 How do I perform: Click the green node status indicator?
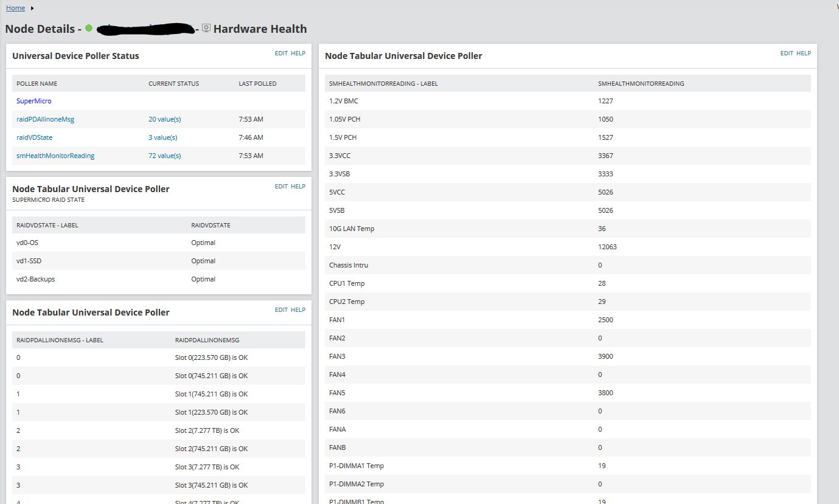coord(89,29)
